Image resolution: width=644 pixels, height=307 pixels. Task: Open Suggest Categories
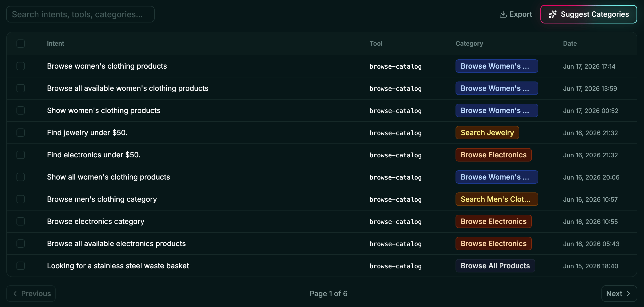[x=589, y=14]
